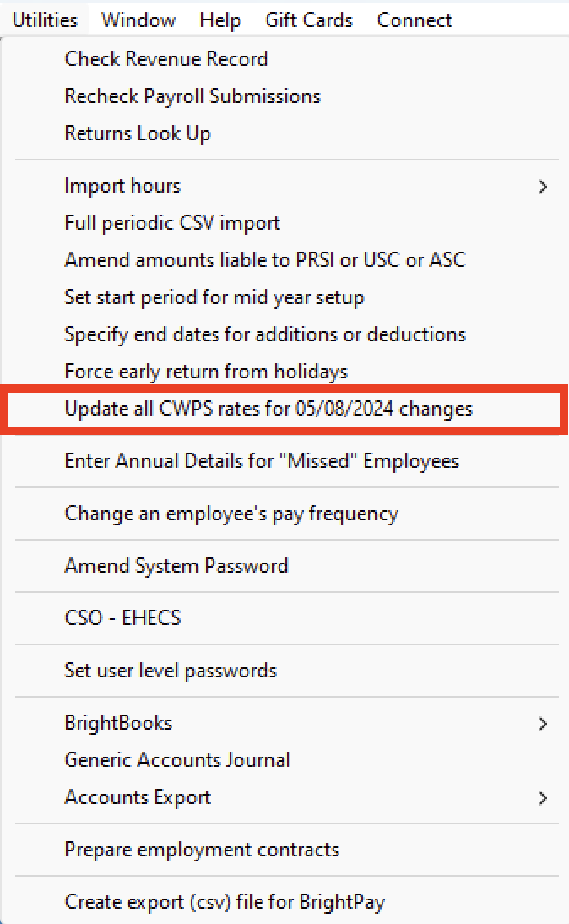Open the Connect menu
Image resolution: width=569 pixels, height=924 pixels.
point(415,19)
